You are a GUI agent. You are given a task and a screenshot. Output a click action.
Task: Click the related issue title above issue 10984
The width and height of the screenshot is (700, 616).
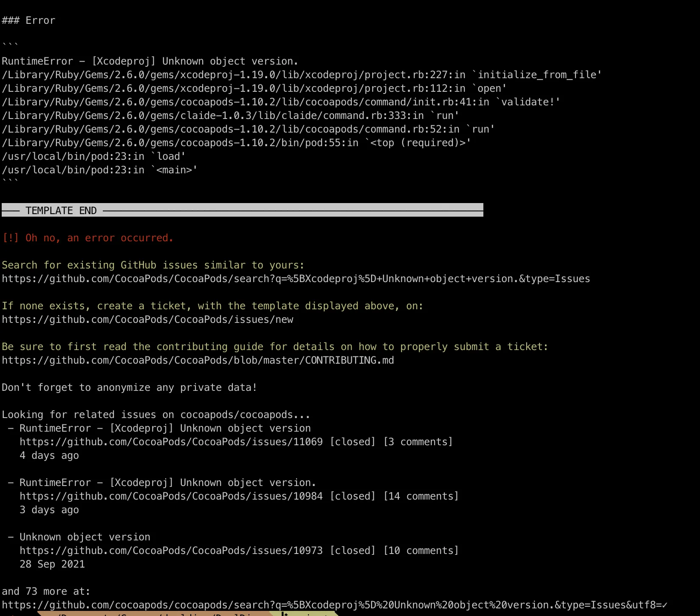(168, 483)
